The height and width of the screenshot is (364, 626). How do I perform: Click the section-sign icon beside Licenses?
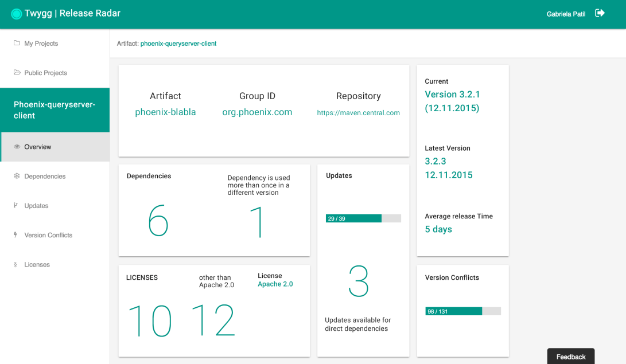pyautogui.click(x=16, y=265)
